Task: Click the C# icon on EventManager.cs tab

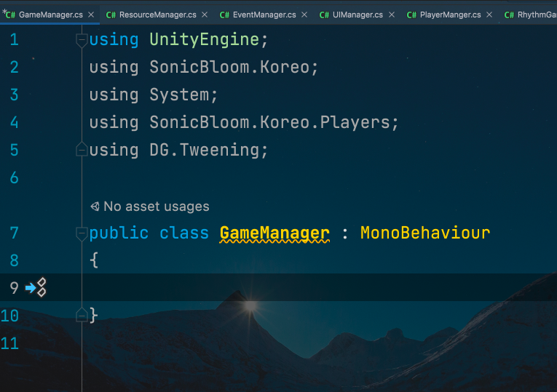Action: tap(224, 15)
